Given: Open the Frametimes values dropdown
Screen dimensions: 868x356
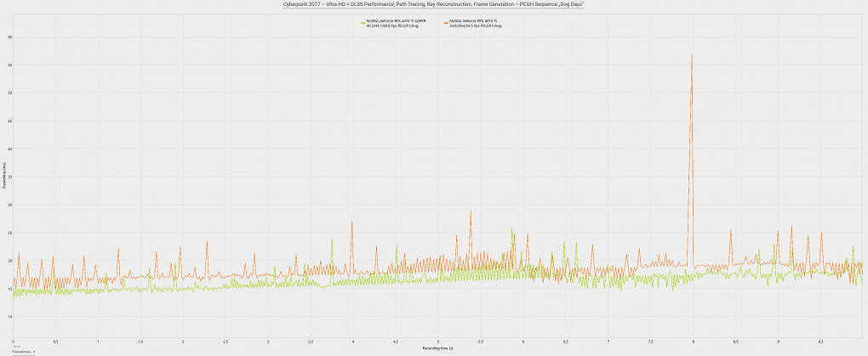Looking at the screenshot, I should click(24, 352).
